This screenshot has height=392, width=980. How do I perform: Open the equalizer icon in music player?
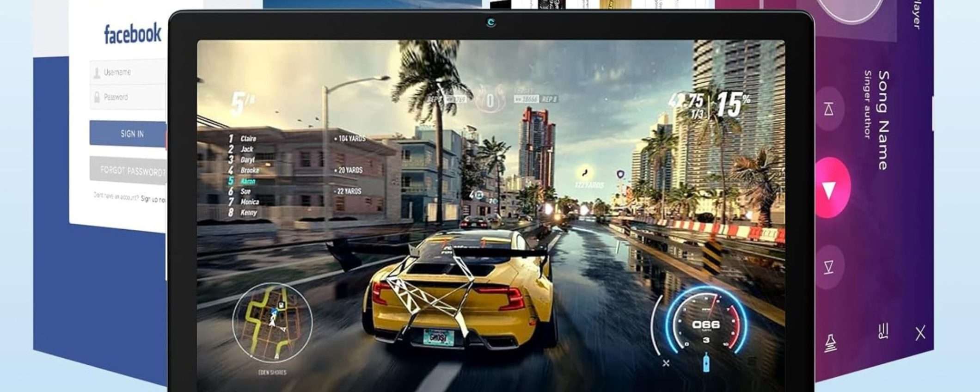(883, 331)
